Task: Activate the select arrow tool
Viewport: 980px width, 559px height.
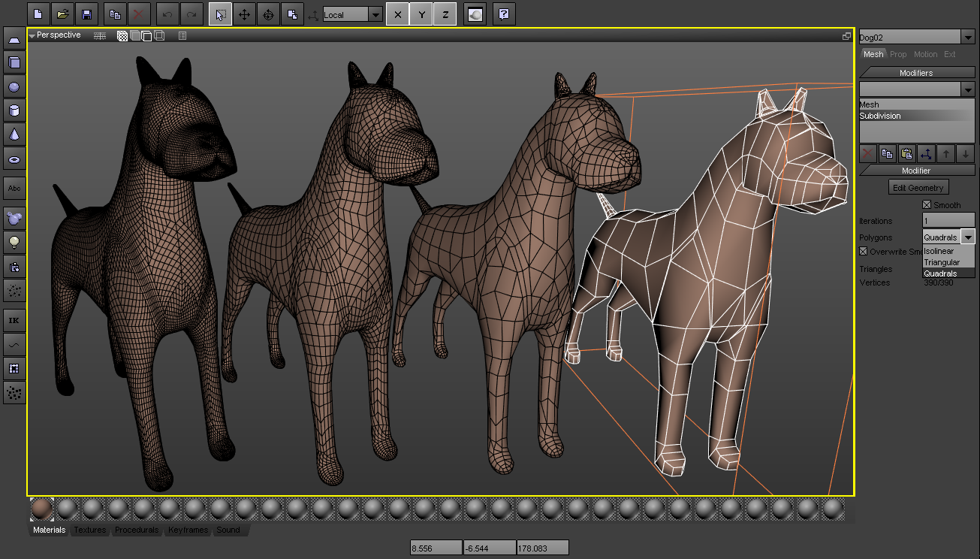Action: pos(220,14)
